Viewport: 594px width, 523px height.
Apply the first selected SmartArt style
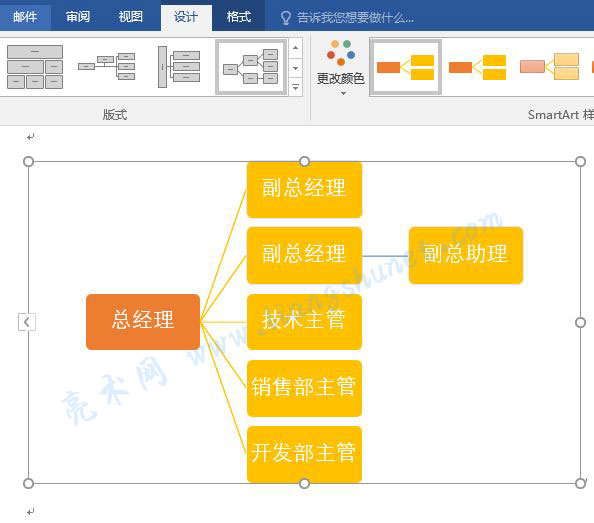pyautogui.click(x=405, y=67)
